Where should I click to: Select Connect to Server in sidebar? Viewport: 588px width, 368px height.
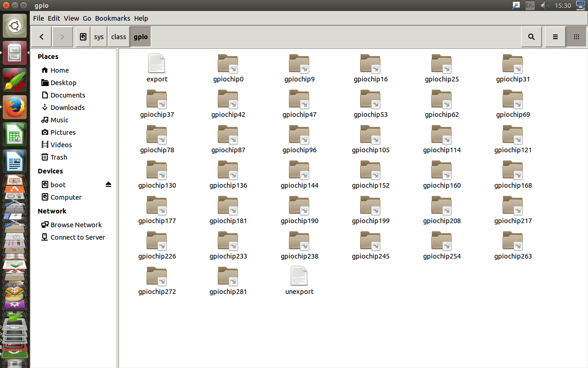click(78, 237)
